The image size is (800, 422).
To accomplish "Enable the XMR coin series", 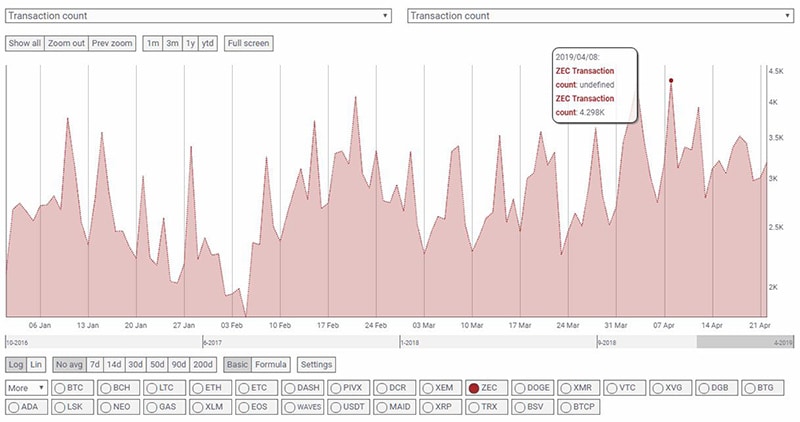I will (579, 388).
